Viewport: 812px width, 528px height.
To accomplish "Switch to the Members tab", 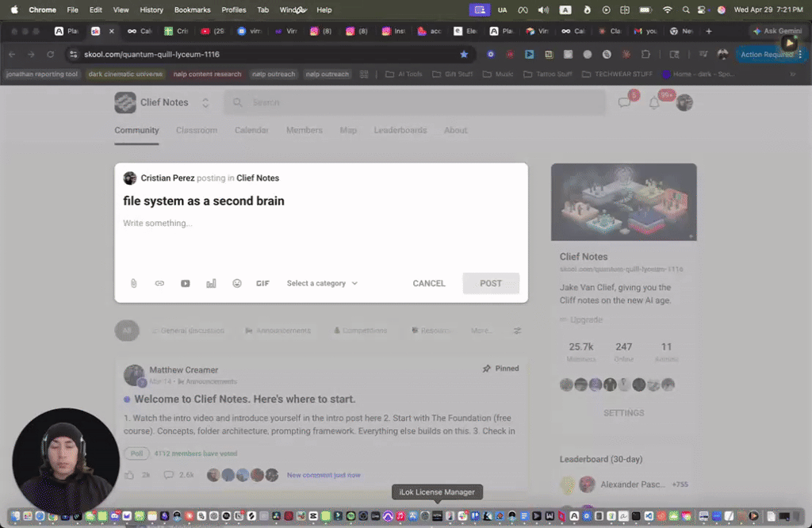I will pyautogui.click(x=304, y=131).
